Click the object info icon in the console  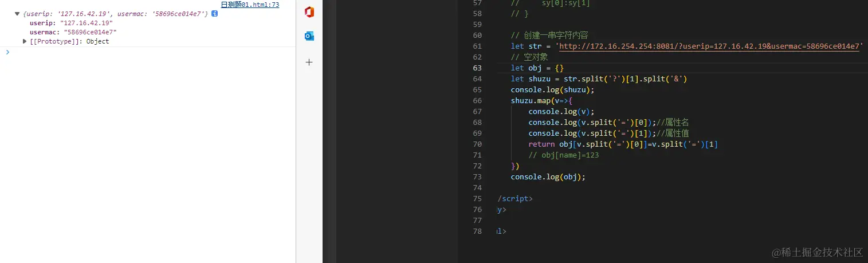click(214, 13)
